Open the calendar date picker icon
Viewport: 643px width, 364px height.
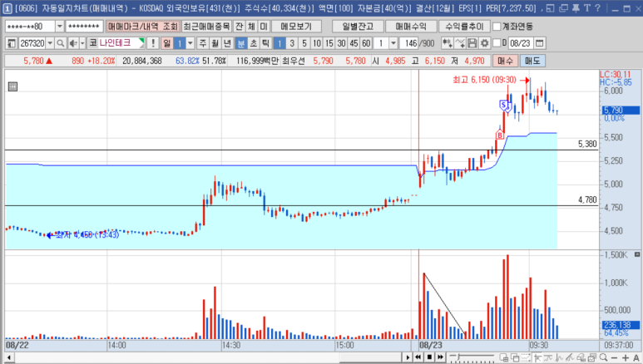click(540, 43)
